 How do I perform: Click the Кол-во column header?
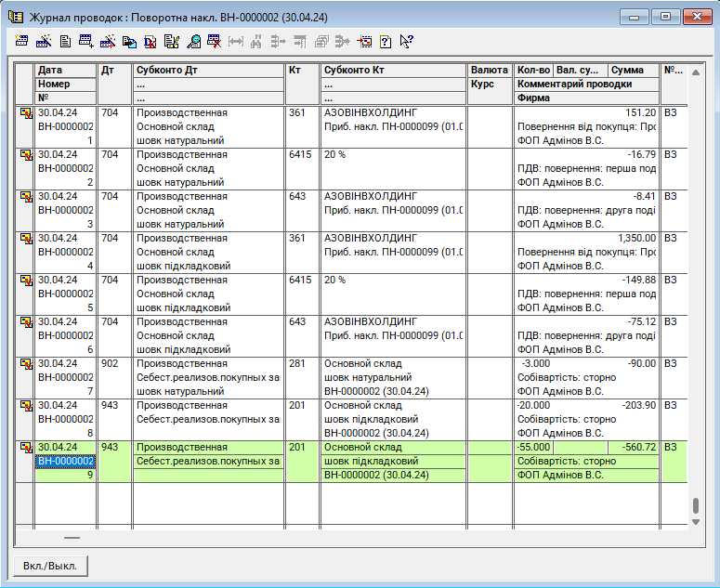533,71
